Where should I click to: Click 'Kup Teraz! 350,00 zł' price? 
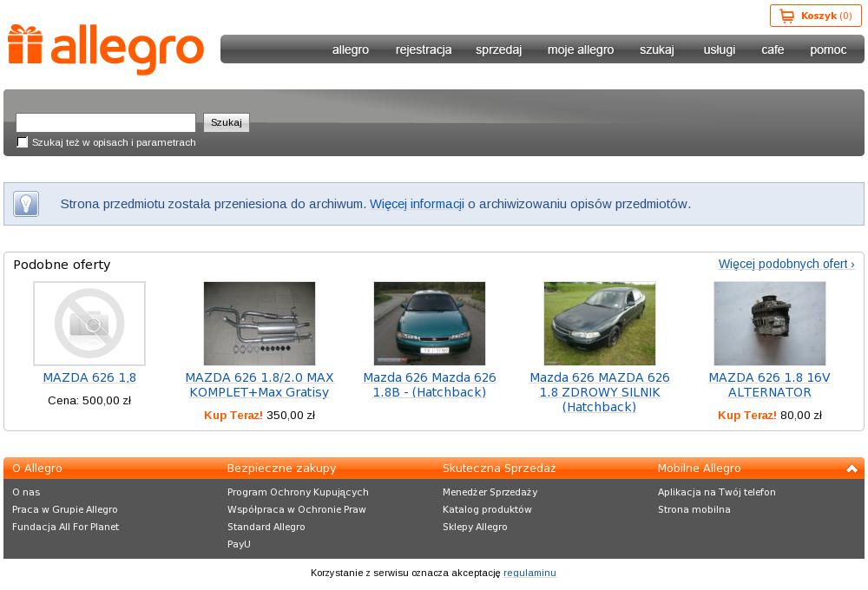tap(260, 416)
